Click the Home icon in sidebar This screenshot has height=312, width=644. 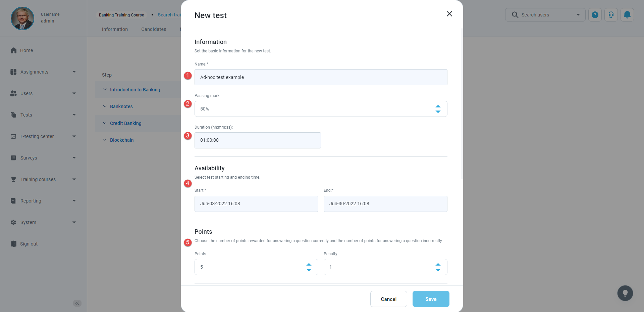pyautogui.click(x=13, y=50)
